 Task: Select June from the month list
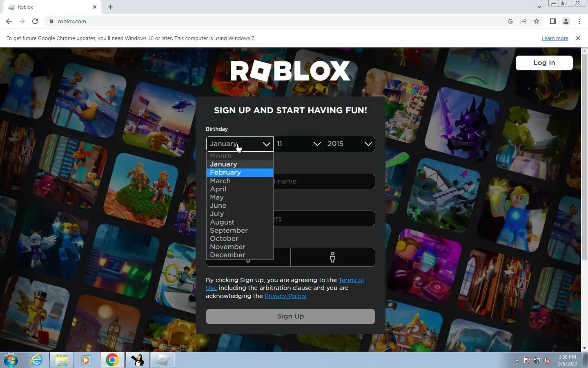[240, 205]
